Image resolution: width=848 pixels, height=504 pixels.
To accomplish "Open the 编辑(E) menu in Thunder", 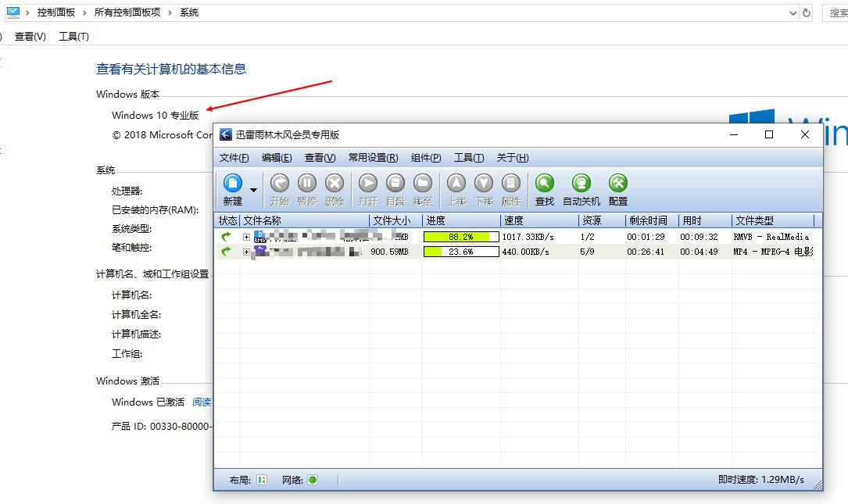I will 277,157.
